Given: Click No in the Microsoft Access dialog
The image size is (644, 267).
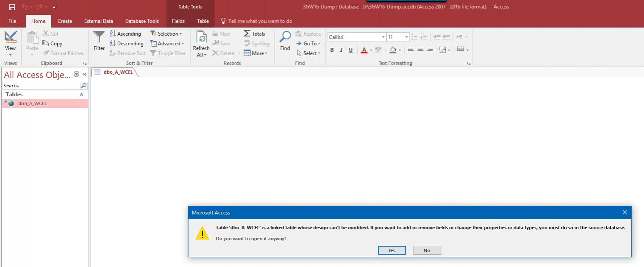Looking at the screenshot, I should click(427, 250).
